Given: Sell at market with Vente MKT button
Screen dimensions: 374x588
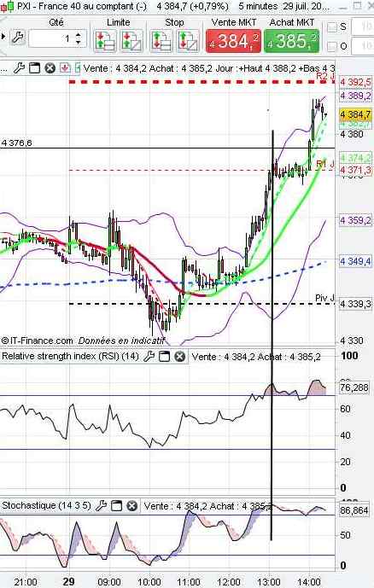Looking at the screenshot, I should coord(233,40).
